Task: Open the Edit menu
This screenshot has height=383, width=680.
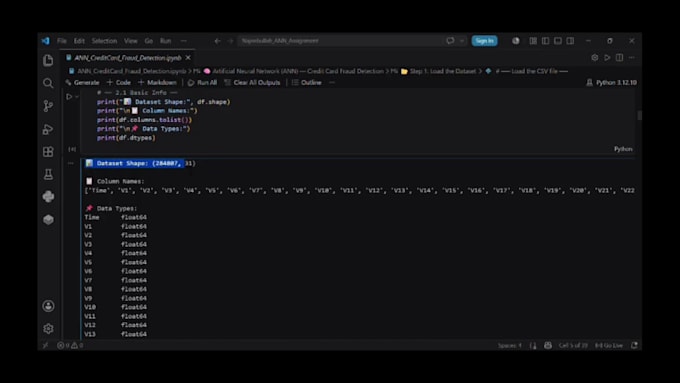Action: [x=79, y=41]
